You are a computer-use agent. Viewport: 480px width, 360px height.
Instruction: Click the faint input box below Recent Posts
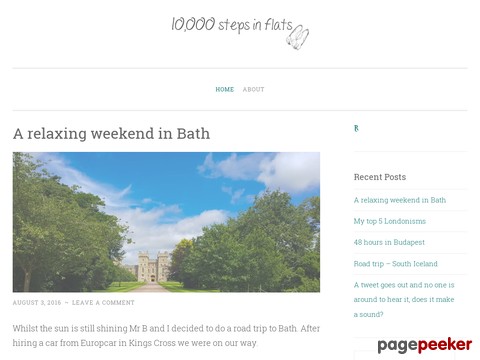point(404,355)
